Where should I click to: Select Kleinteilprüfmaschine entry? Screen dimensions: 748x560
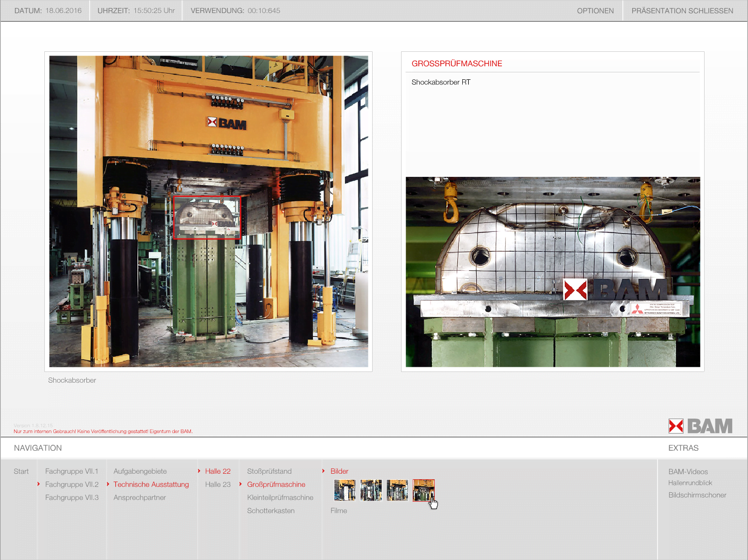pos(280,497)
